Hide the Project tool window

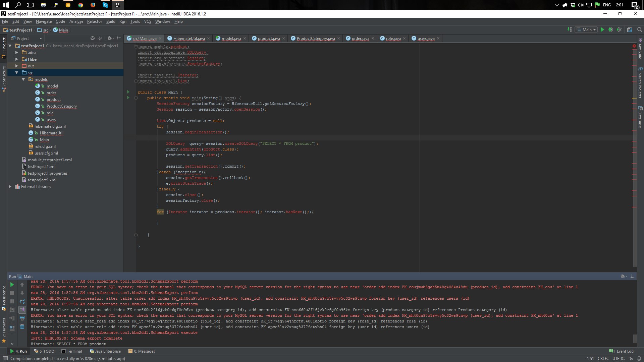pyautogui.click(x=119, y=38)
